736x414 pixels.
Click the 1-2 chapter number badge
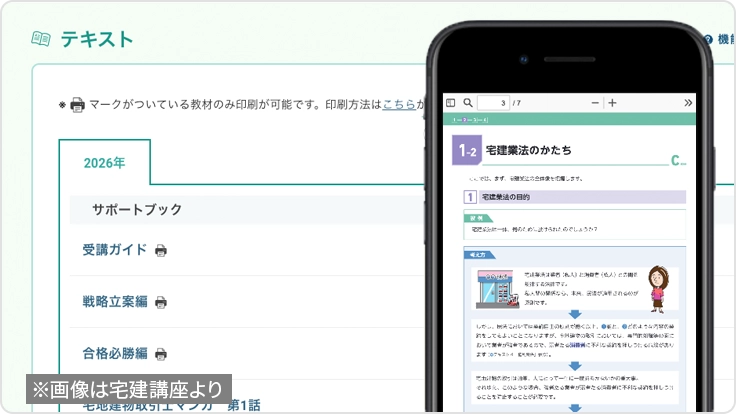point(467,150)
